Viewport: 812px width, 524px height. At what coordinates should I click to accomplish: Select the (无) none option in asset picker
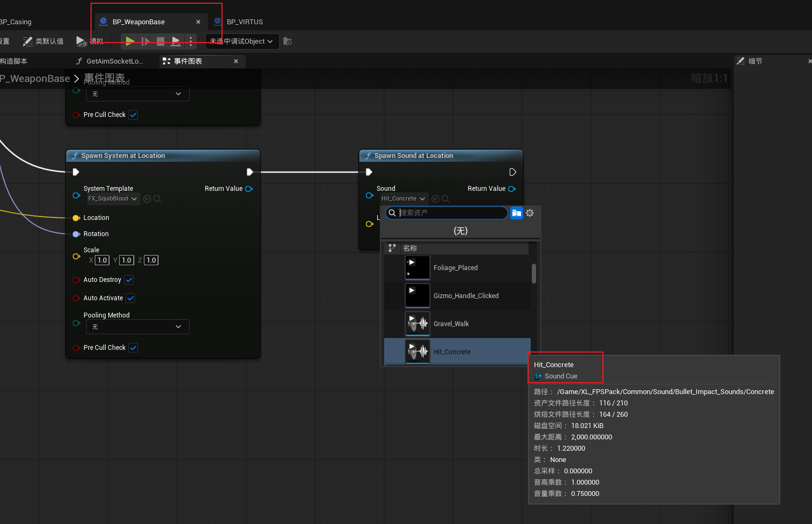(x=461, y=231)
